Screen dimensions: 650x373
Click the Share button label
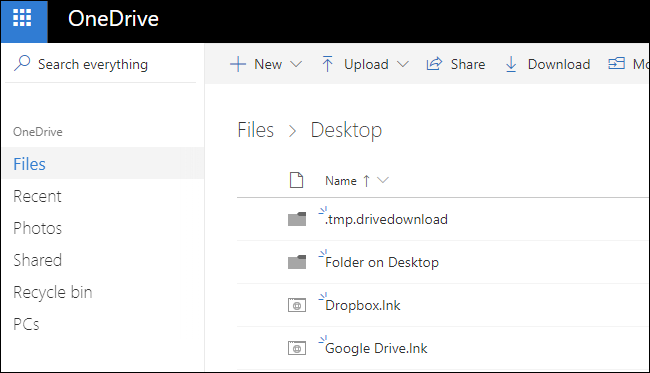[468, 64]
